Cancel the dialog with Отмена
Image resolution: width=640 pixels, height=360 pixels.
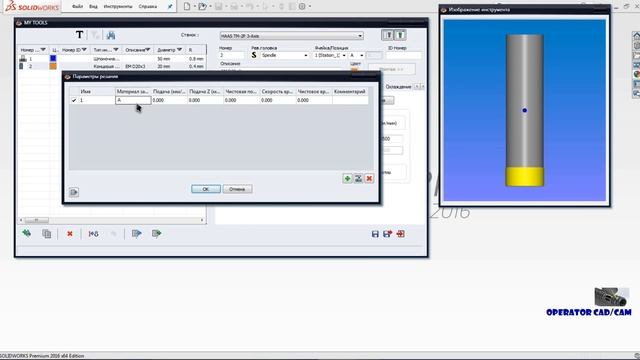tap(237, 189)
